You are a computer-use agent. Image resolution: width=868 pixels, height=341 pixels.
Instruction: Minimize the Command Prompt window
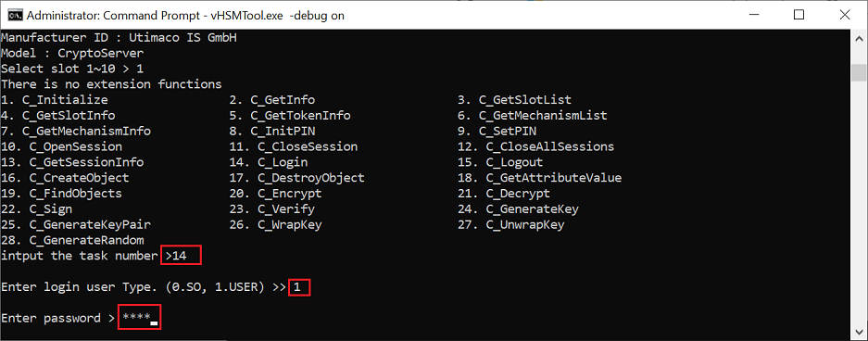752,15
